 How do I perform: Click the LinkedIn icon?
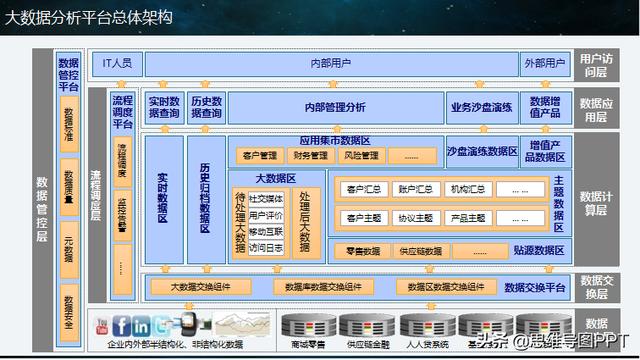point(140,326)
